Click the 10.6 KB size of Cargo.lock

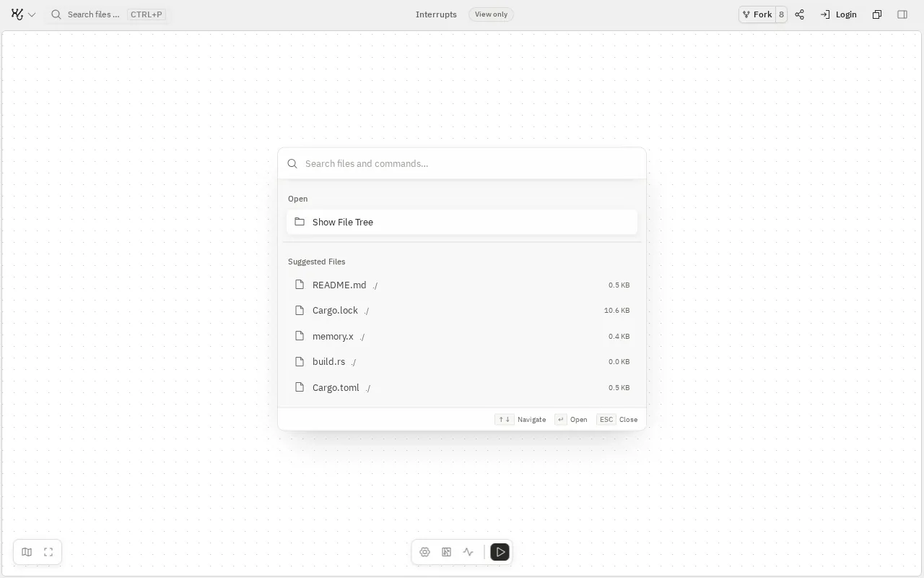coord(616,311)
